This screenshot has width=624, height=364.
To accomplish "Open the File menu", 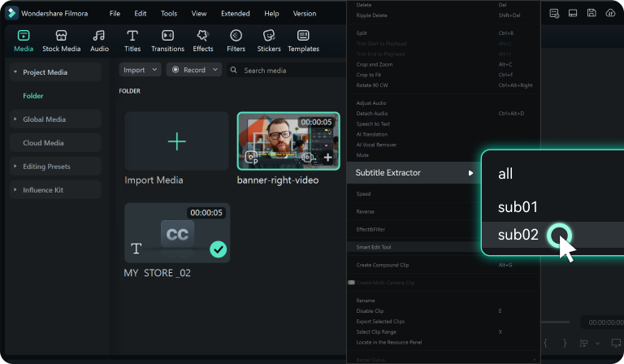I will tap(115, 13).
